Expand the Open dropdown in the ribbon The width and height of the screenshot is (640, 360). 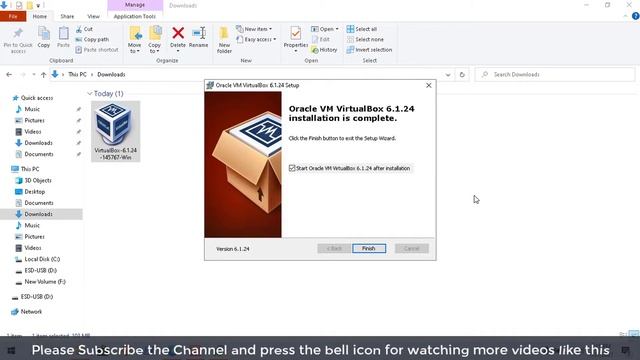[x=325, y=29]
